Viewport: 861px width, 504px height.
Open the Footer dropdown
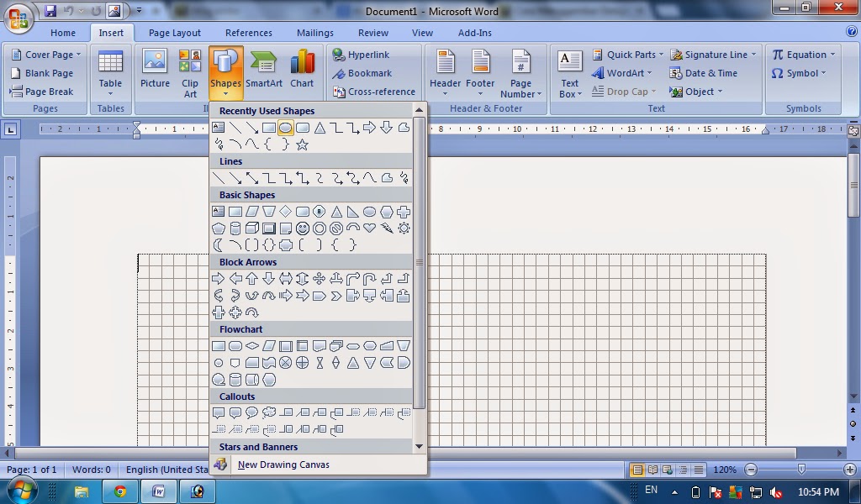(x=480, y=73)
